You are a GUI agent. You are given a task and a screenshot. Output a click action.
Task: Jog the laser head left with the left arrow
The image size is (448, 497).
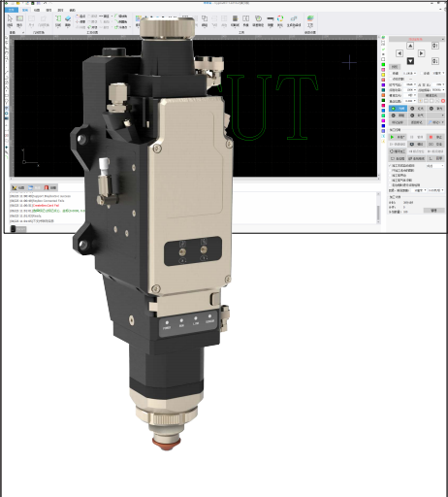click(400, 53)
